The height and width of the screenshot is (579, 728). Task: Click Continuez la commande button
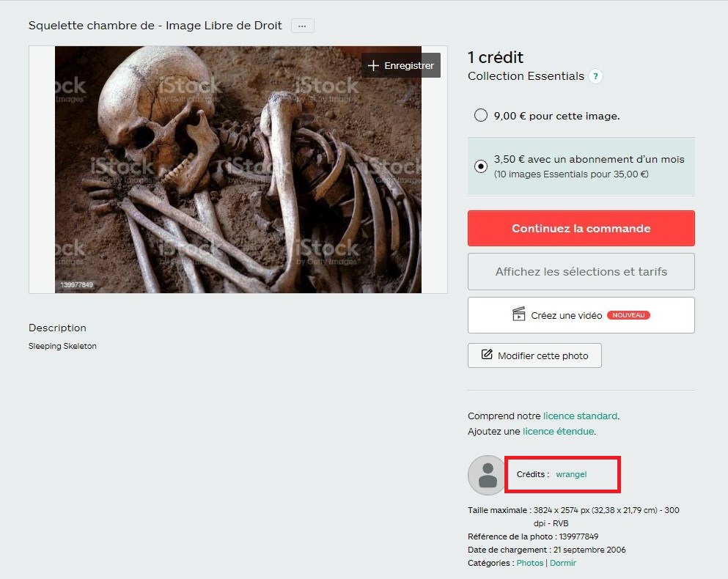tap(581, 228)
